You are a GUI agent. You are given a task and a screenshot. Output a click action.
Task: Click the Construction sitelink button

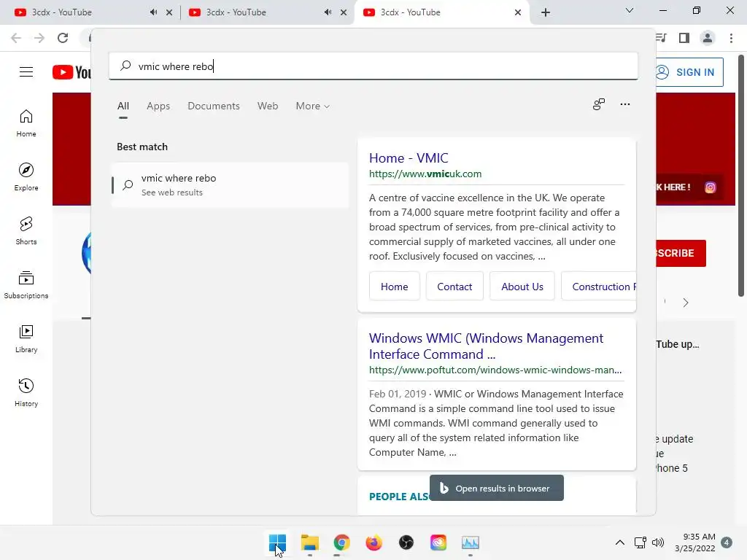[599, 286]
